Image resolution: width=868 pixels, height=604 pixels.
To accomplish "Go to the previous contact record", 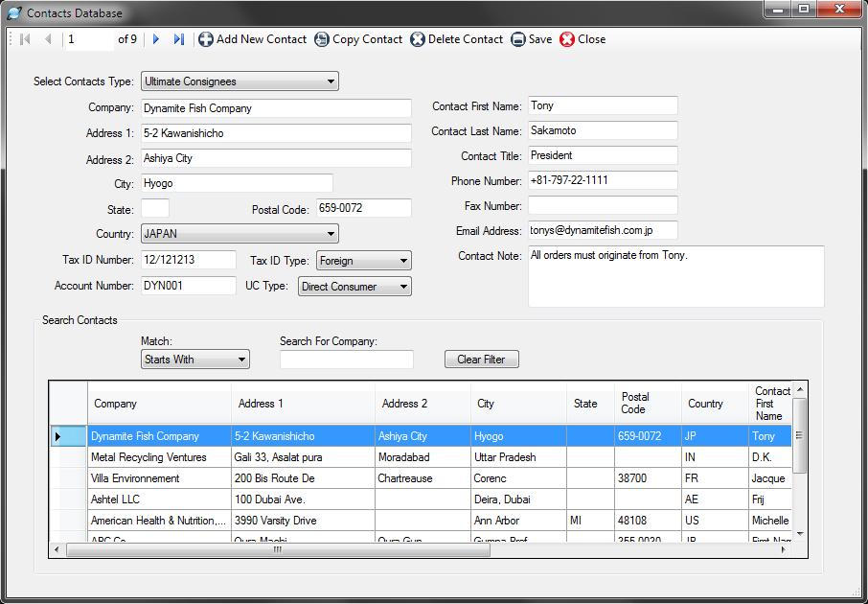I will pos(48,39).
